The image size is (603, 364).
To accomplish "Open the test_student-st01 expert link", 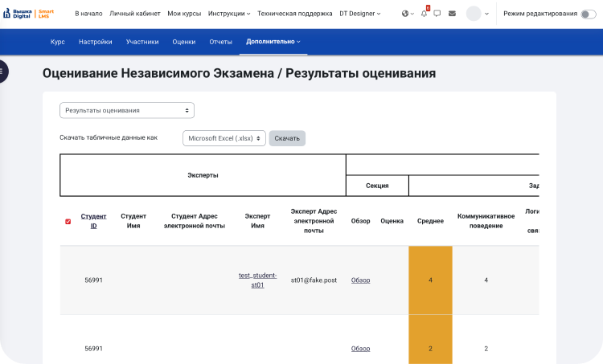I will coord(257,280).
